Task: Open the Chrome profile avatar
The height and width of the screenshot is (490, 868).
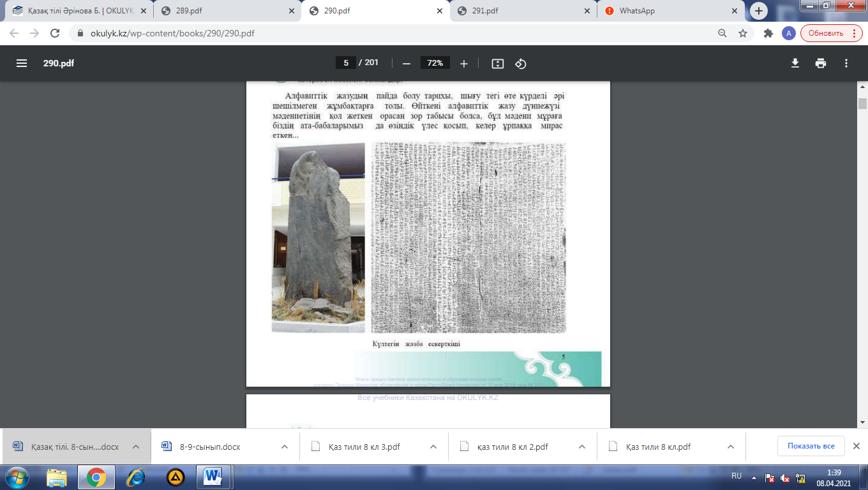Action: pos(789,33)
